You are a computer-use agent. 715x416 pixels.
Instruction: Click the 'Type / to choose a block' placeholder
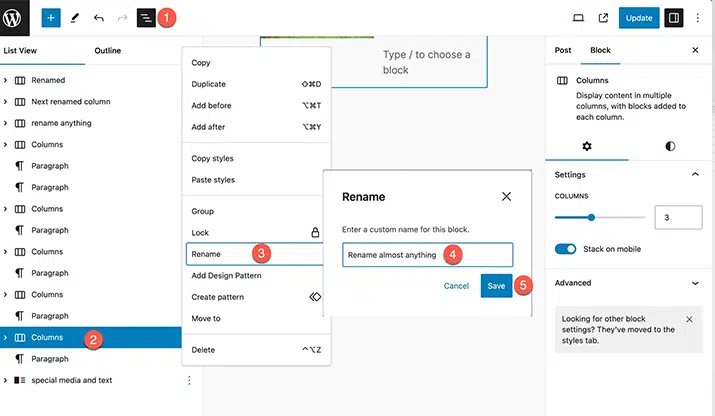(x=426, y=62)
